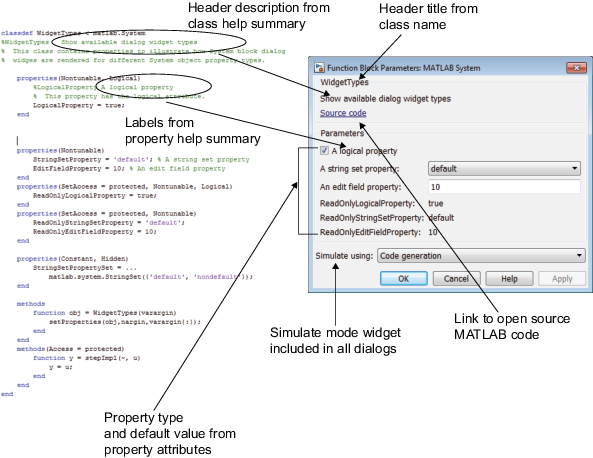593x458 pixels.
Task: Click the 'methods(Access = protected)' code line
Action: click(x=70, y=349)
